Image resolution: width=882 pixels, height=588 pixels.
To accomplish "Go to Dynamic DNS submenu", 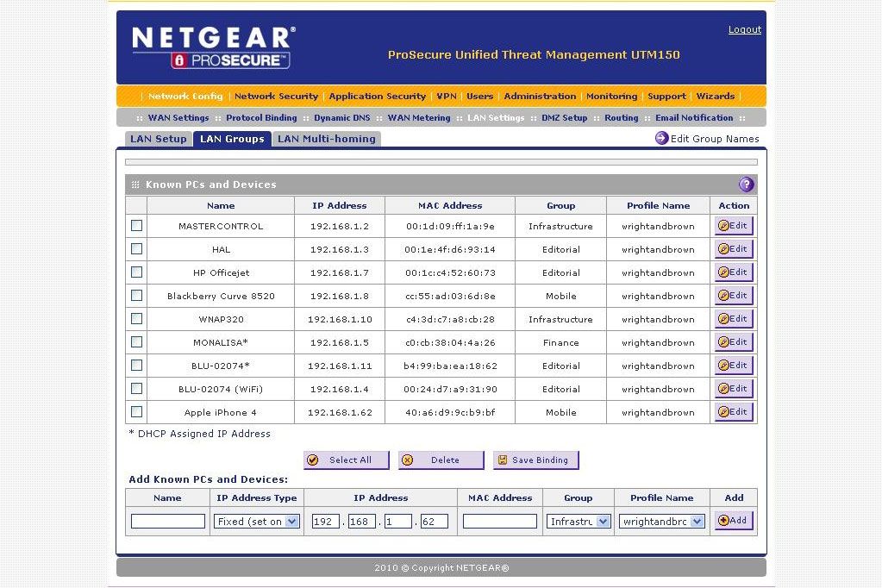I will point(342,117).
